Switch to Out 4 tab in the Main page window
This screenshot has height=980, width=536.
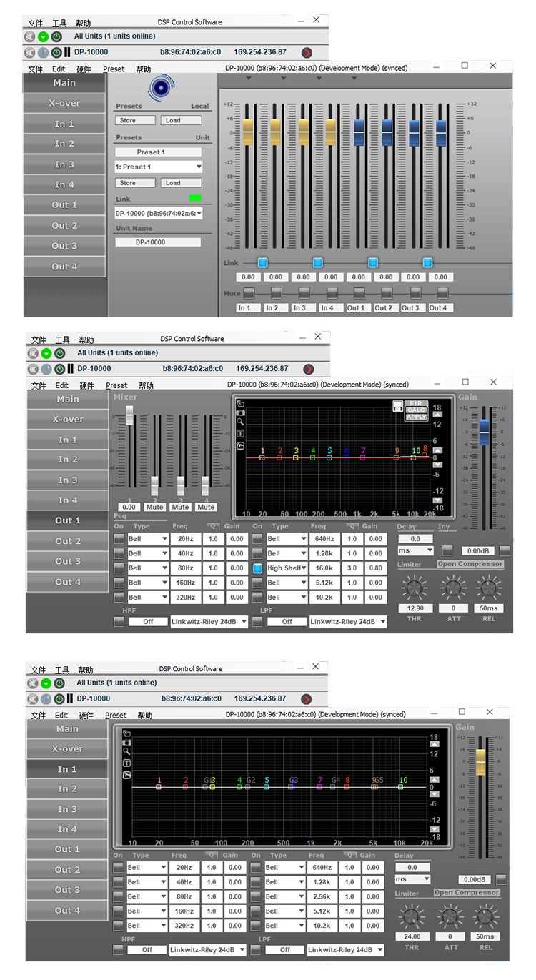pyautogui.click(x=64, y=267)
